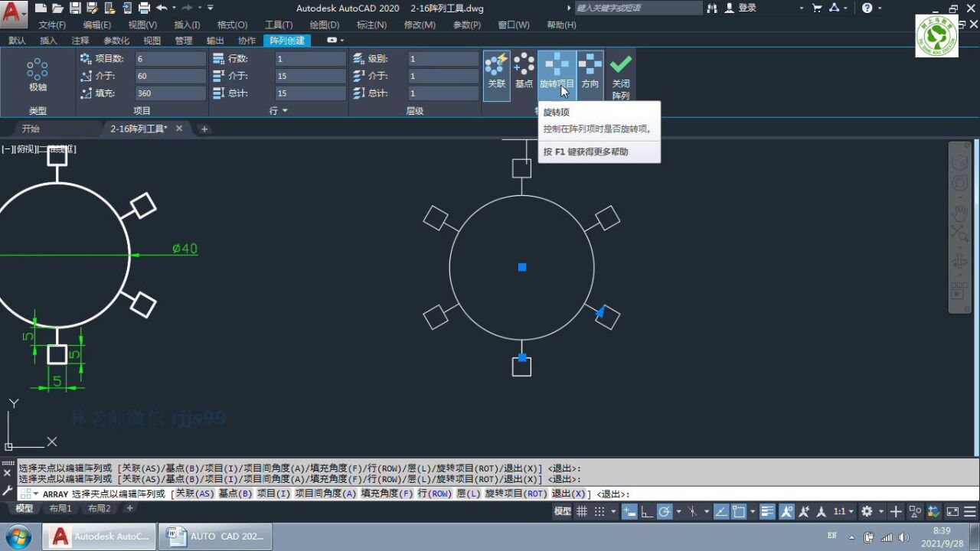Viewport: 980px width, 551px height.
Task: Click the binoculars search icon in title bar
Action: point(713,8)
